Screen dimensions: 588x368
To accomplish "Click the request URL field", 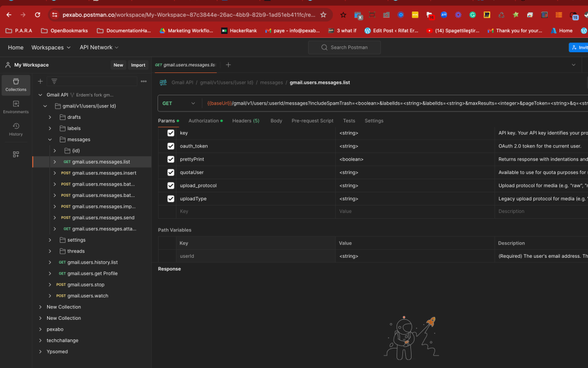I will click(x=396, y=103).
